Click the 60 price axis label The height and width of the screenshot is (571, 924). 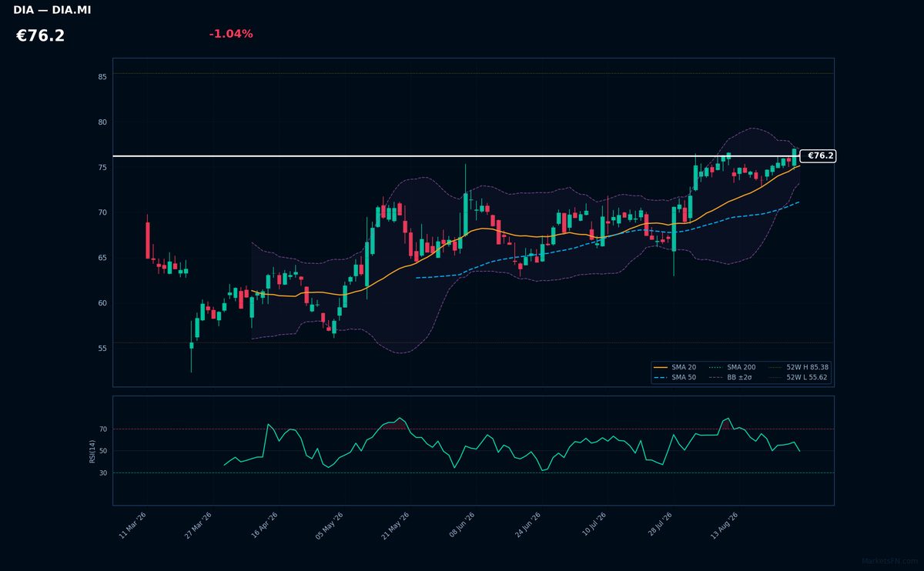pyautogui.click(x=102, y=303)
